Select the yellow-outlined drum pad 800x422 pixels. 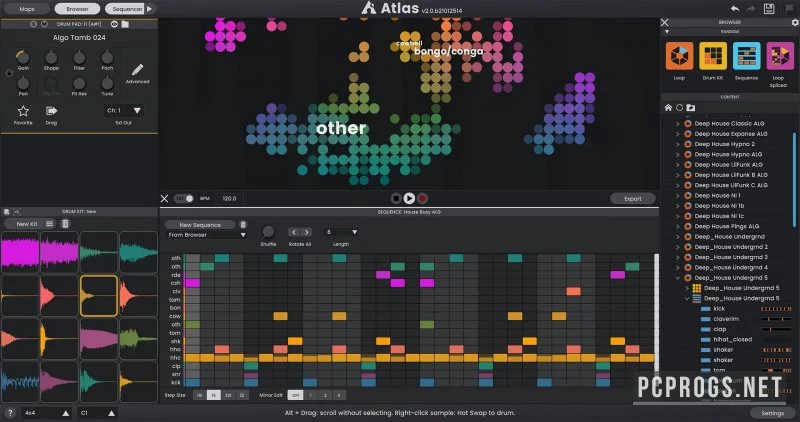(x=99, y=296)
